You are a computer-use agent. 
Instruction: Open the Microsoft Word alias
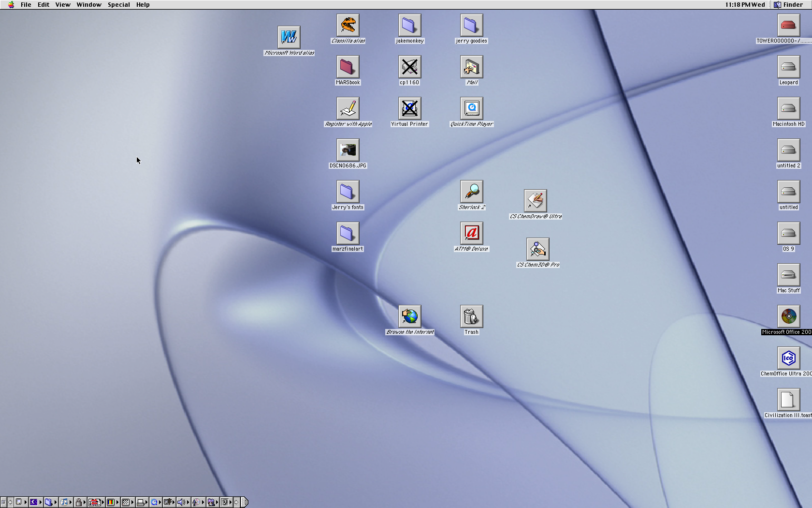point(289,36)
